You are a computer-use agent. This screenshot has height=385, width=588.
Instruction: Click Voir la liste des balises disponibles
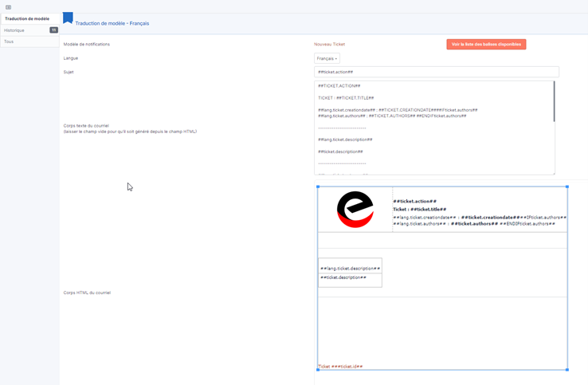point(486,45)
